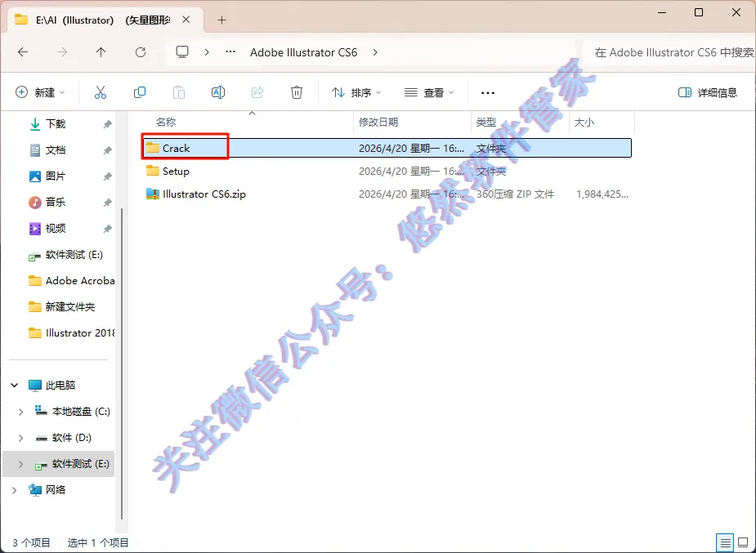Go forward with the right arrow

coord(62,52)
